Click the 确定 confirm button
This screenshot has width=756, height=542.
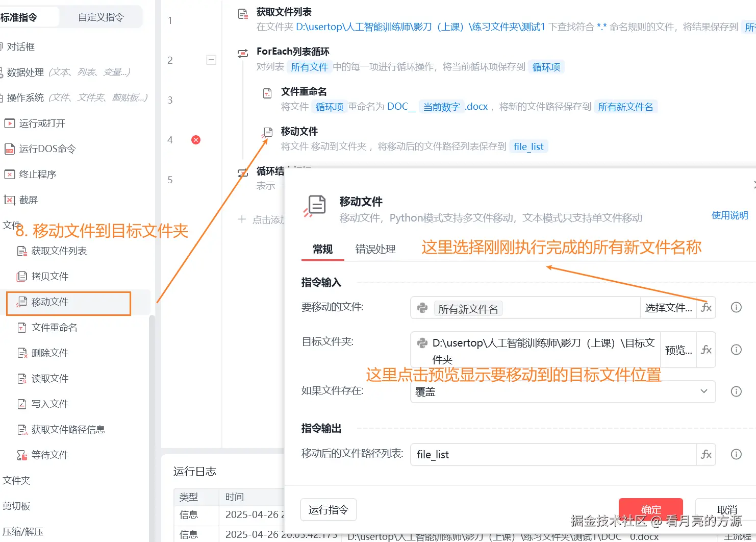pos(651,509)
